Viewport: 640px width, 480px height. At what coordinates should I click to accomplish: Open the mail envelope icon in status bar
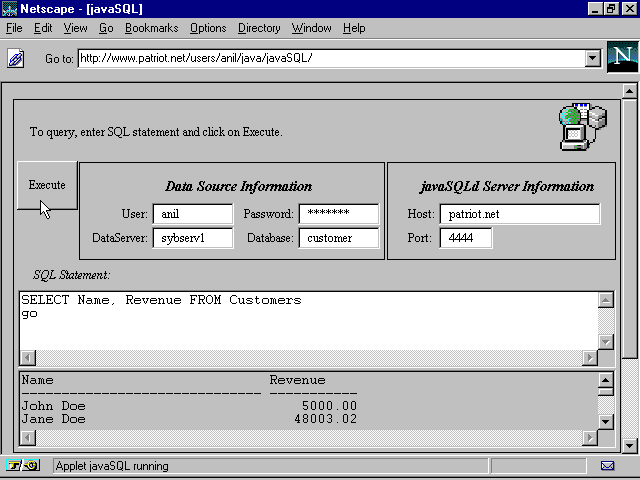tap(607, 466)
